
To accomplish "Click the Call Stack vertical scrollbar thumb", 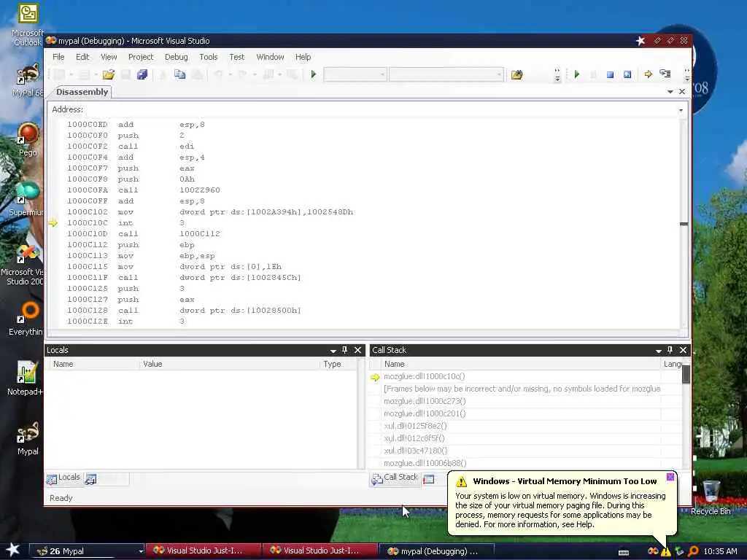I will pyautogui.click(x=686, y=374).
